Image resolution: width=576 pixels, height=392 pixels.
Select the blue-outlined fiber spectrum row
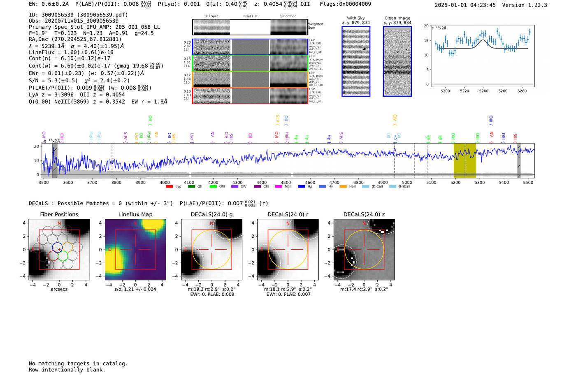(250, 47)
